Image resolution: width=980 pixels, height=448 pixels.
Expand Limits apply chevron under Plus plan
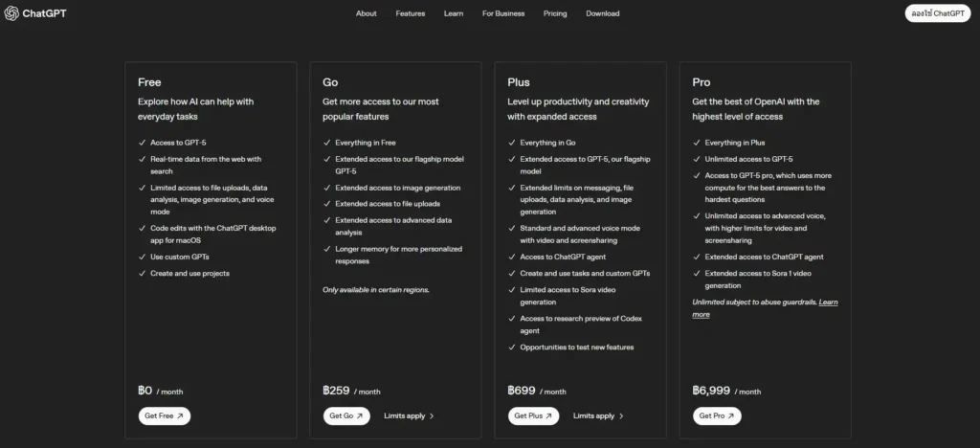point(620,416)
